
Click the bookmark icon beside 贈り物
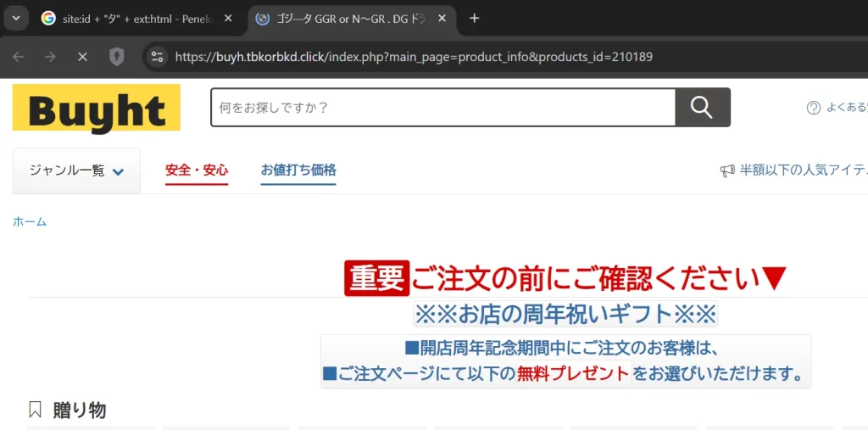tap(35, 410)
